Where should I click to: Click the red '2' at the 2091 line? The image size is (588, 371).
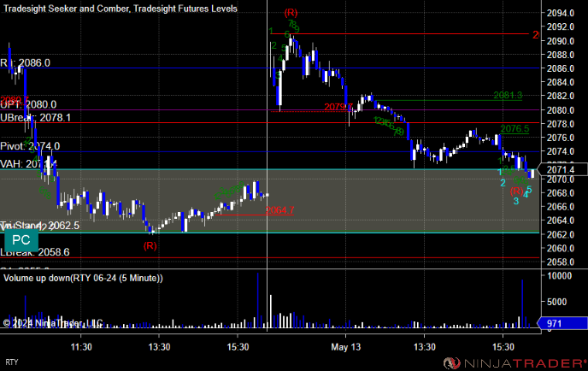pyautogui.click(x=536, y=35)
